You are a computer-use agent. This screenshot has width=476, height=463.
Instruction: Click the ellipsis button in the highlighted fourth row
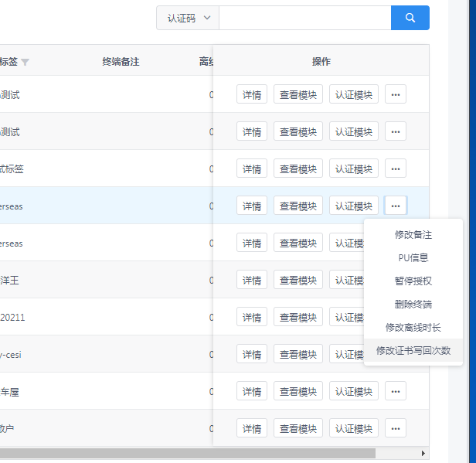point(396,206)
